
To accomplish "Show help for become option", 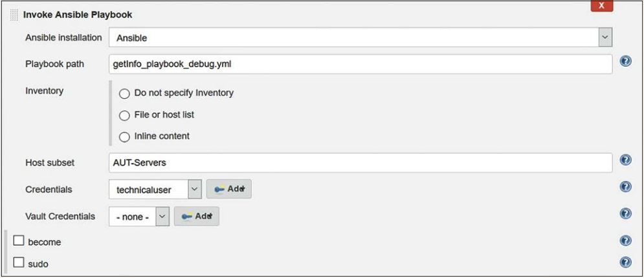I will [625, 241].
